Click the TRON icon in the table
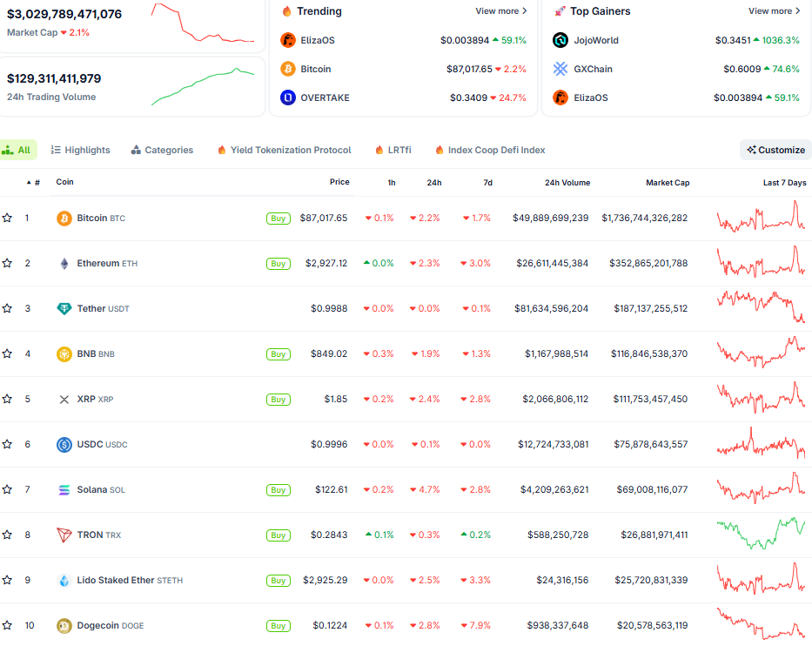The height and width of the screenshot is (646, 812). 64,535
